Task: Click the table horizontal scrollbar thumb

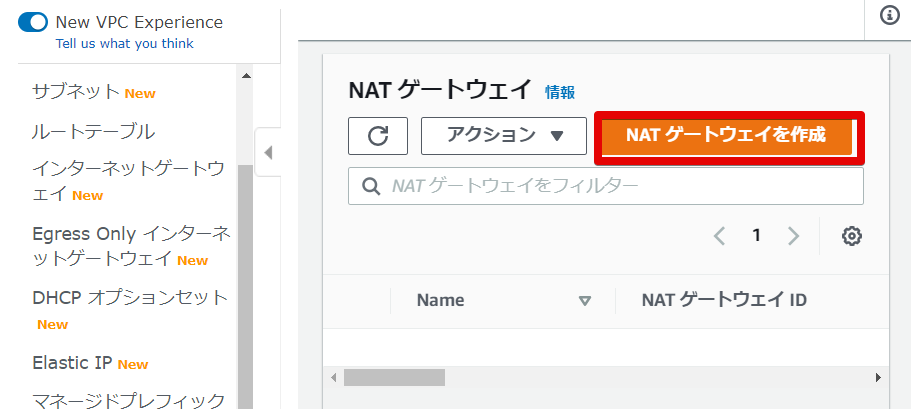Action: click(394, 378)
